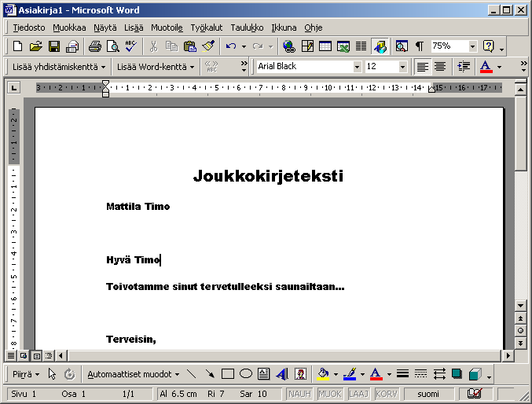
Task: Click the Select Browse Object button
Action: [520, 331]
